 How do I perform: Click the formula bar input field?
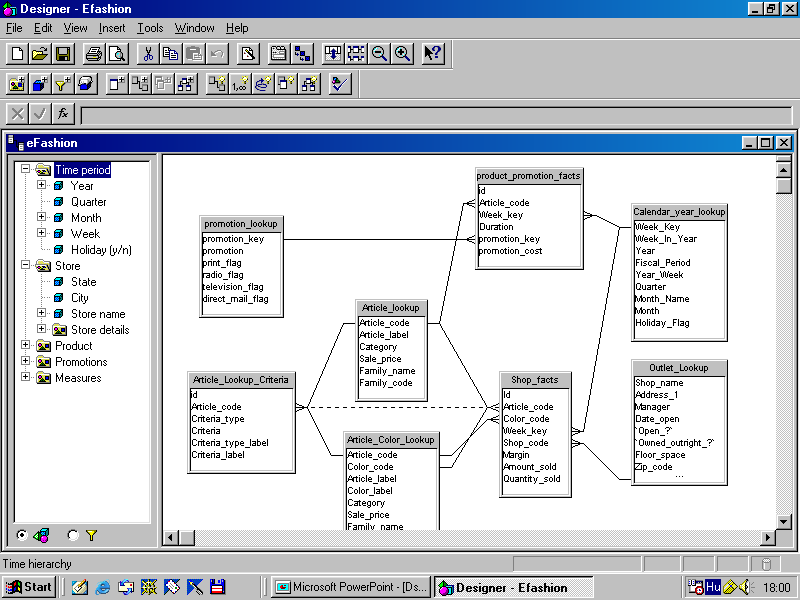[436, 115]
